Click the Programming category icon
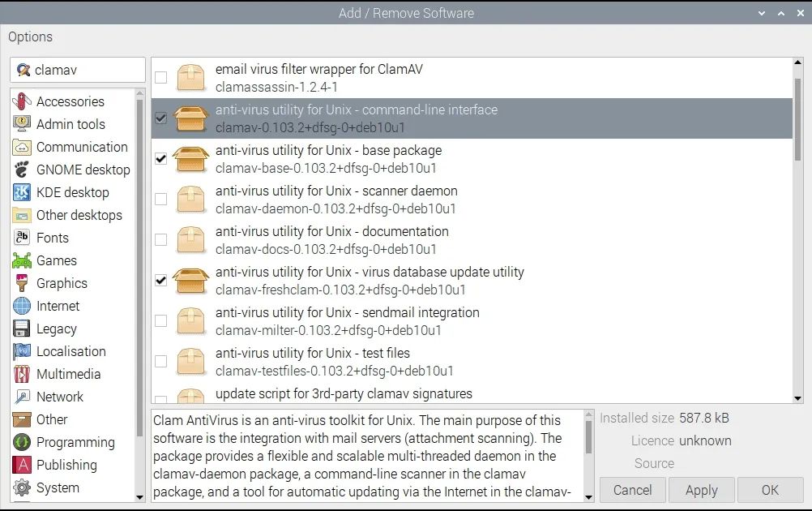 [x=22, y=442]
